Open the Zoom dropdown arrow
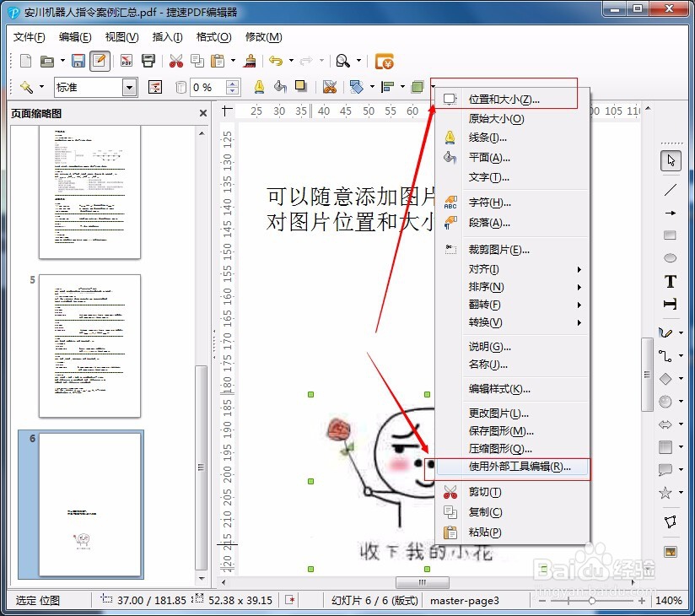The width and height of the screenshot is (695, 616). pos(358,60)
